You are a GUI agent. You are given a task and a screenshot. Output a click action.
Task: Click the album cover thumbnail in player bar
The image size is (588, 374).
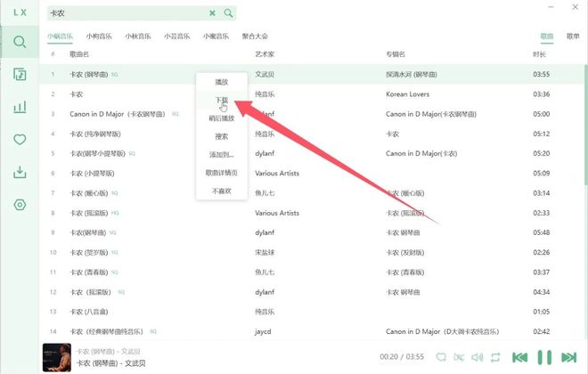point(57,357)
